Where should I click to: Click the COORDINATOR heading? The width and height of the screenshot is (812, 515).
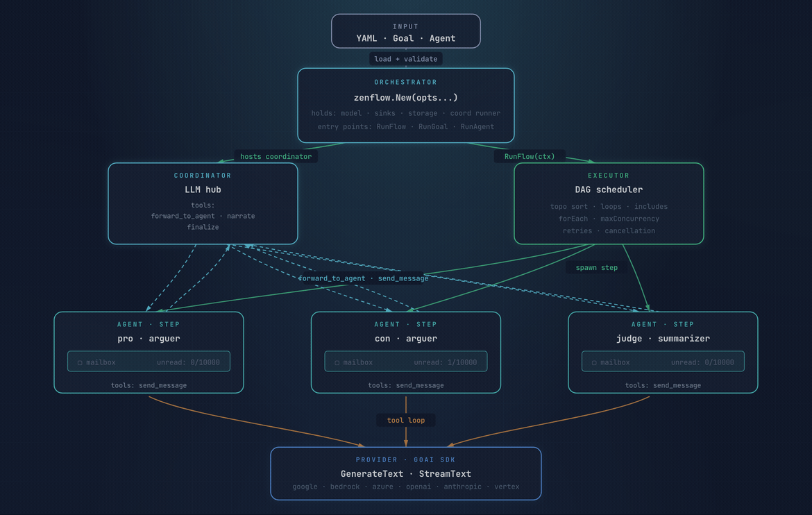coord(203,176)
